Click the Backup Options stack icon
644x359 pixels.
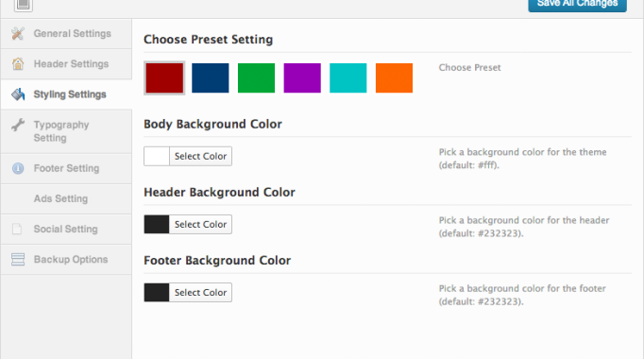[x=18, y=259]
